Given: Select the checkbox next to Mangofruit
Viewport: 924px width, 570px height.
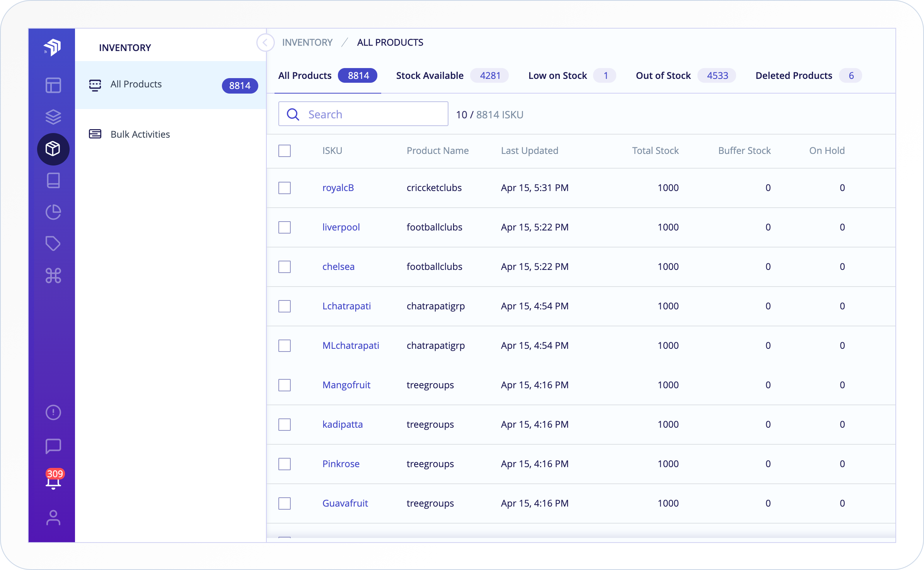Looking at the screenshot, I should click(285, 385).
